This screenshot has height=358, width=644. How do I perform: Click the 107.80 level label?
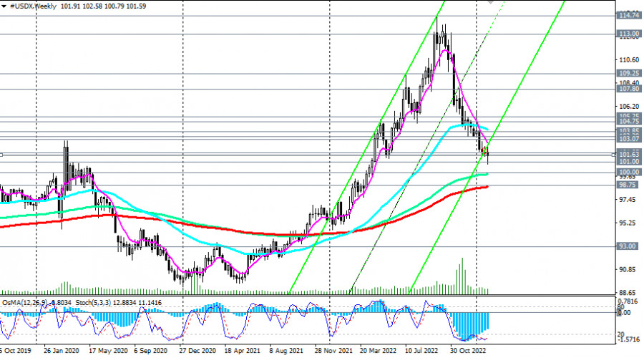[x=628, y=89]
